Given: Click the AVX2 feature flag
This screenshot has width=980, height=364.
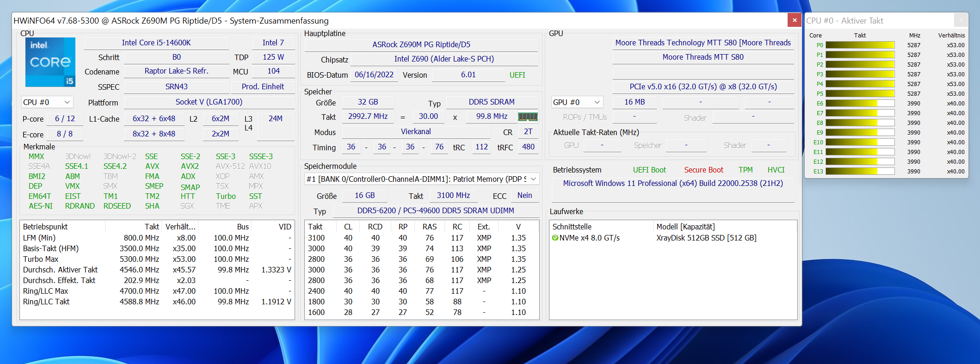Looking at the screenshot, I should tap(190, 167).
